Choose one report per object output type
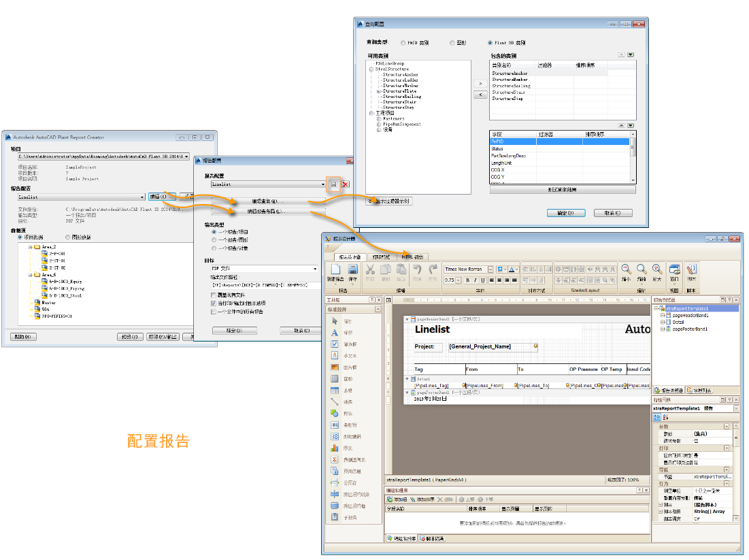 pos(214,248)
